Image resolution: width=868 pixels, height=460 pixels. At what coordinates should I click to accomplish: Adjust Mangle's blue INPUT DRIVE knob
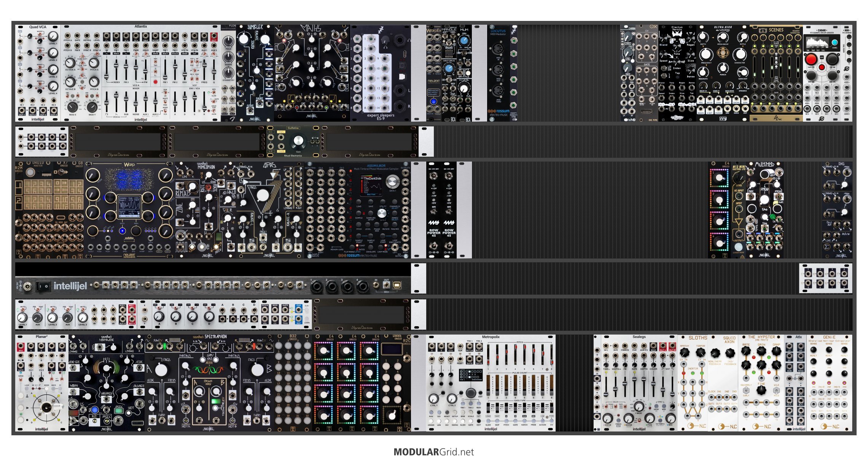tap(449, 68)
